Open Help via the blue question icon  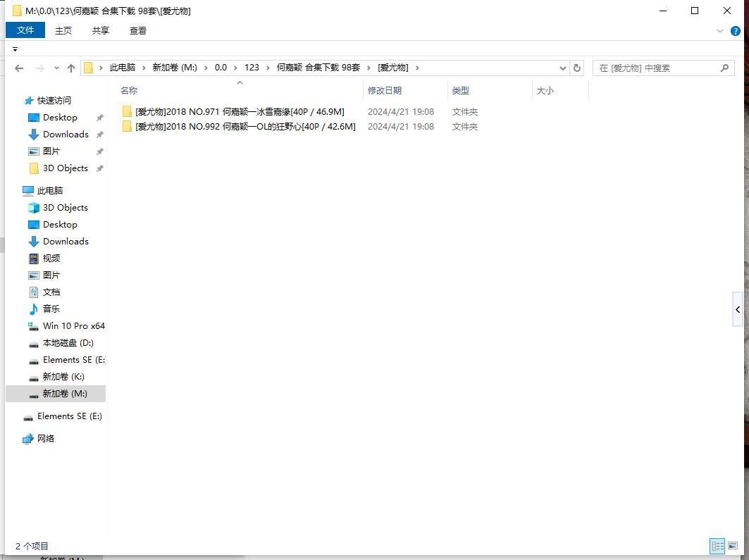pyautogui.click(x=736, y=31)
